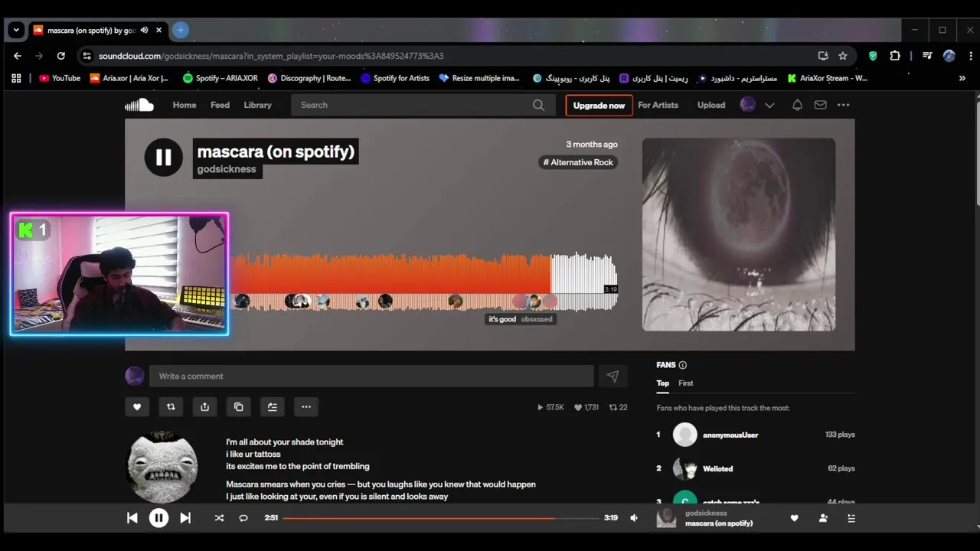Like current track in bottom player bar
The height and width of the screenshot is (551, 980).
click(x=794, y=518)
